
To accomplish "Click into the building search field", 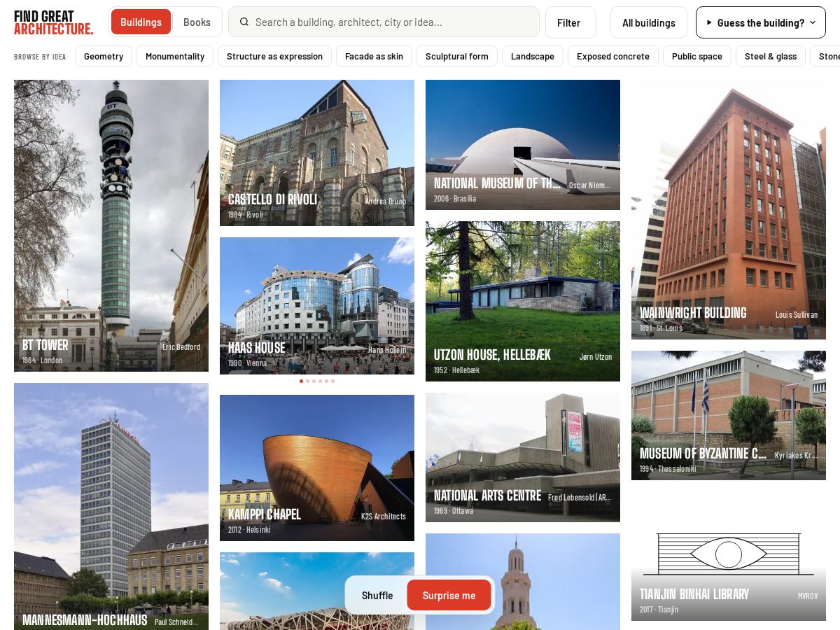I will pyautogui.click(x=384, y=22).
